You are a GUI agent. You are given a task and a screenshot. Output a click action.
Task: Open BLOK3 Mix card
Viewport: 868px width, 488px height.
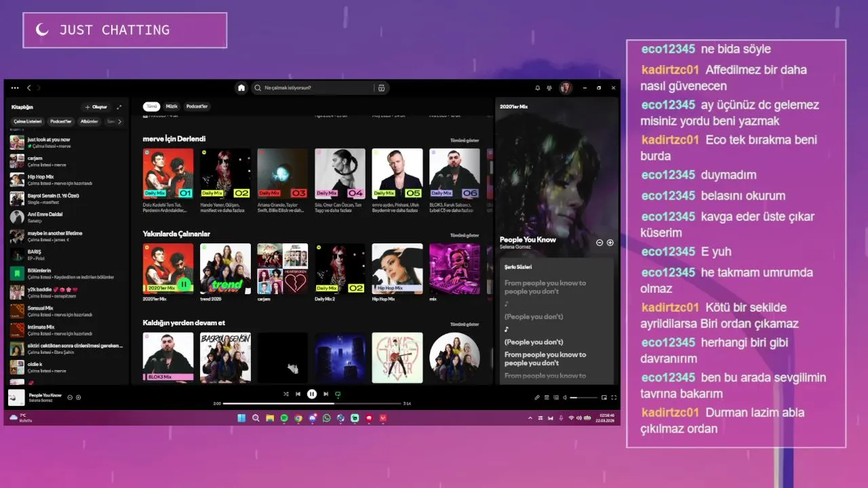(x=168, y=358)
